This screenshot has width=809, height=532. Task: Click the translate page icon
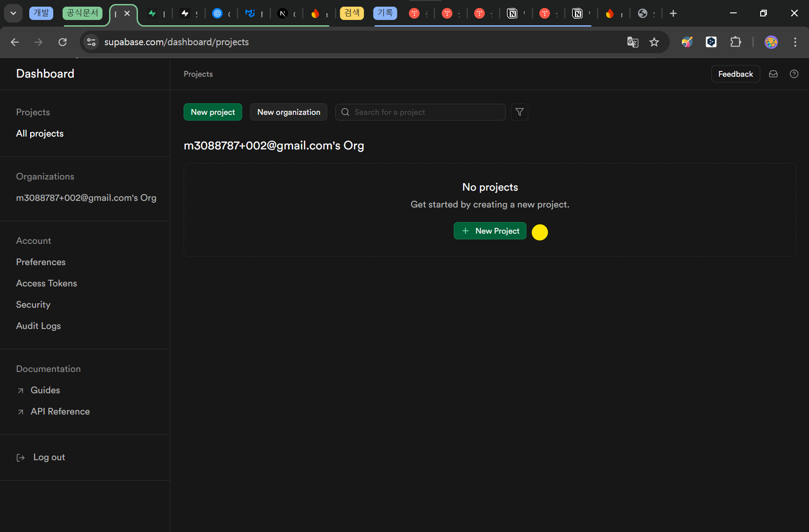click(x=632, y=42)
